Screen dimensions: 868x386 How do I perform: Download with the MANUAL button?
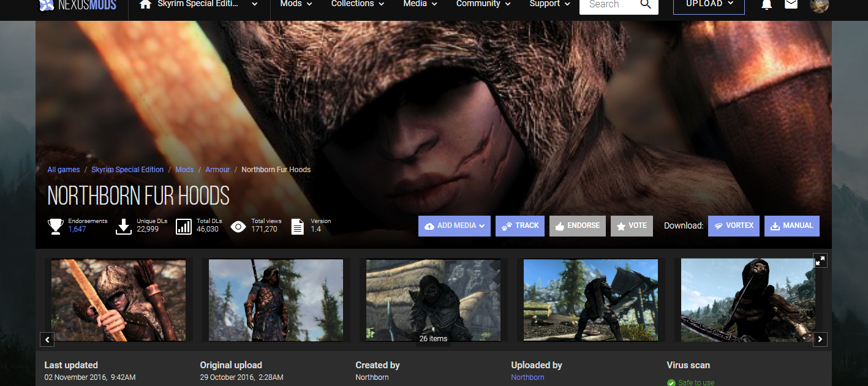pos(792,225)
